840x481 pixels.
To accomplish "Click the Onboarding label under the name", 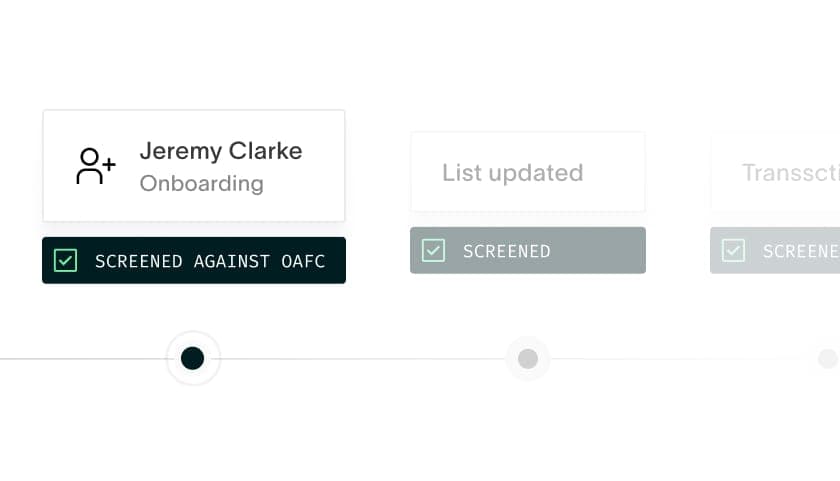I will [201, 184].
